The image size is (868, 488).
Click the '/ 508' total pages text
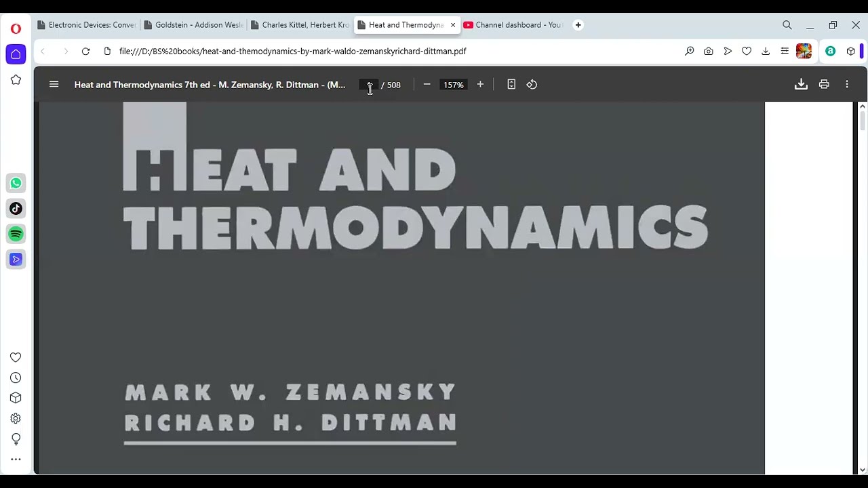[391, 85]
